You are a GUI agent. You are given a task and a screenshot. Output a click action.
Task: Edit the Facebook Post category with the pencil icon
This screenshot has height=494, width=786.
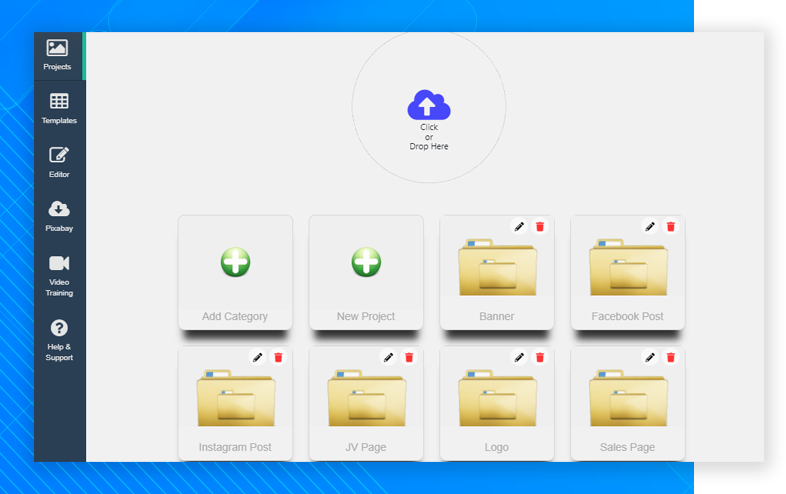[650, 227]
